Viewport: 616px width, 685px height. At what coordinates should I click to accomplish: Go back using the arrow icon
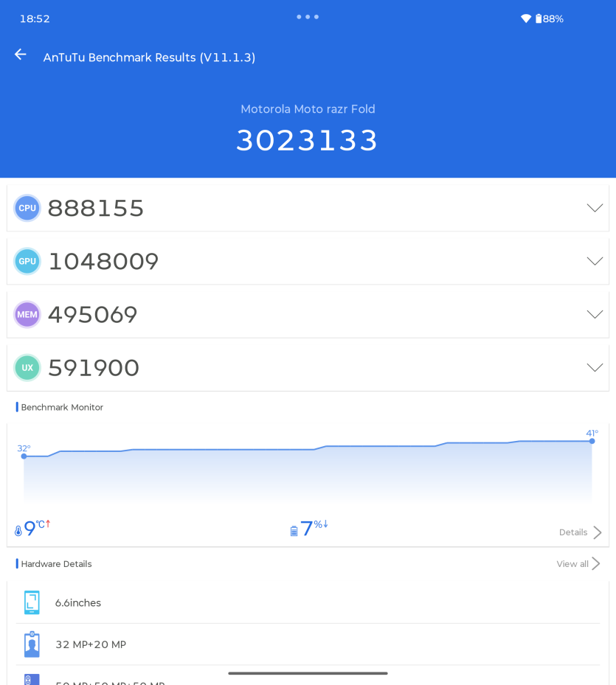tap(20, 55)
